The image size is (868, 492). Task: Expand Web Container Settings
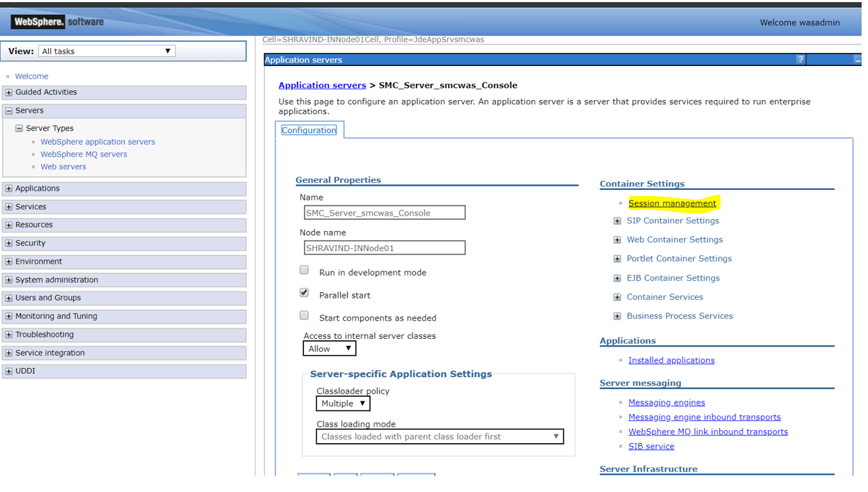tap(617, 240)
